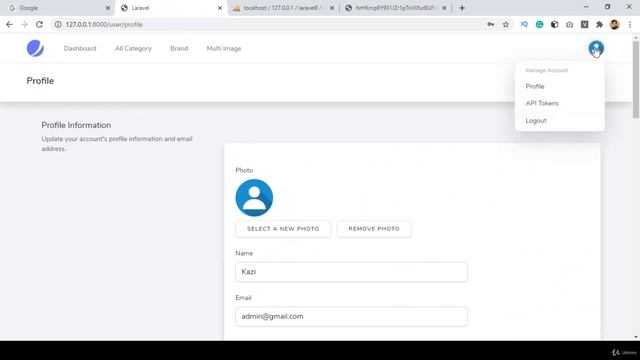Click the camera extension icon
640x360 pixels.
tap(569, 24)
